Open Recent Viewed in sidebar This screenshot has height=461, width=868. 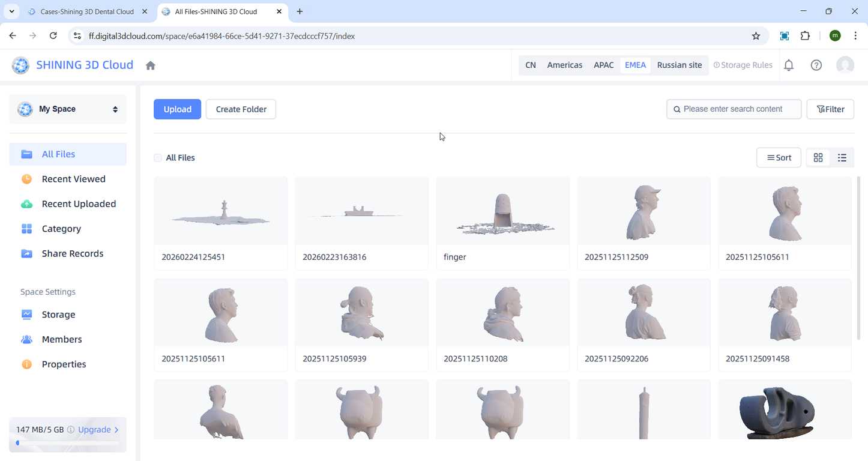tap(68, 179)
